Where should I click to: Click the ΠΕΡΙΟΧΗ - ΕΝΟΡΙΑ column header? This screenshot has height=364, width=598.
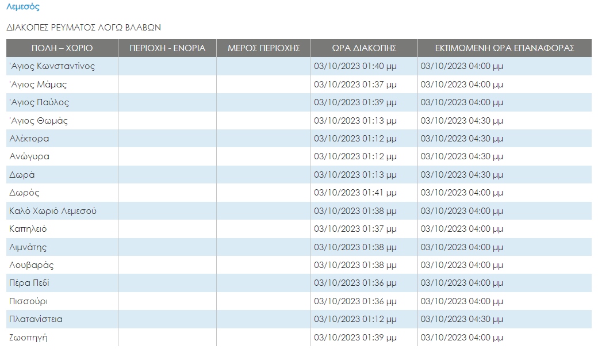(167, 48)
